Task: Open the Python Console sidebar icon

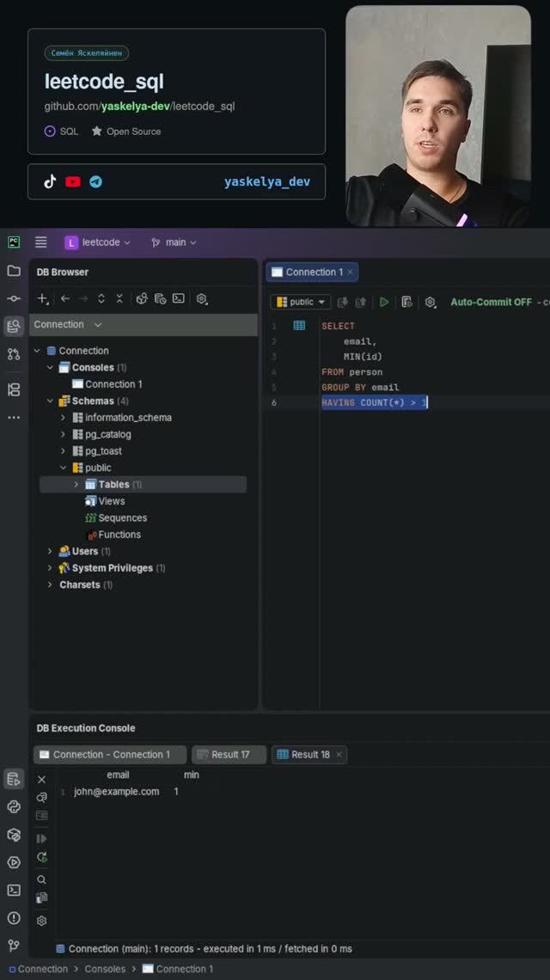Action: [x=14, y=806]
